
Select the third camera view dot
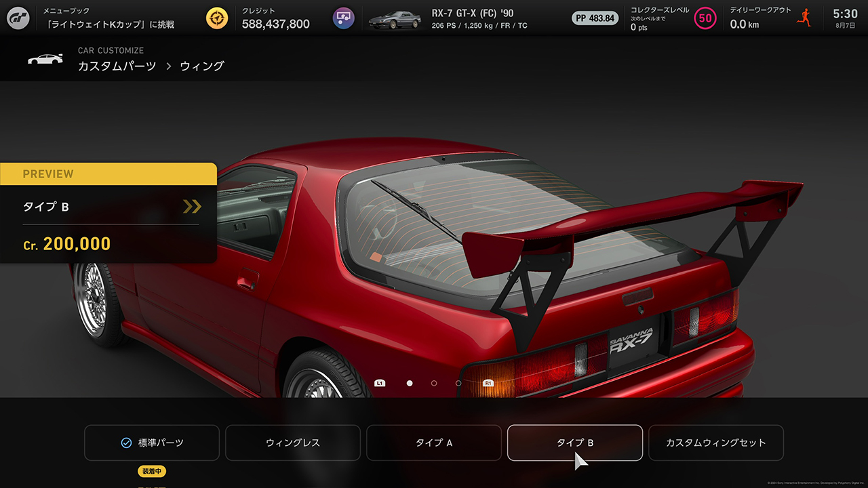point(458,383)
